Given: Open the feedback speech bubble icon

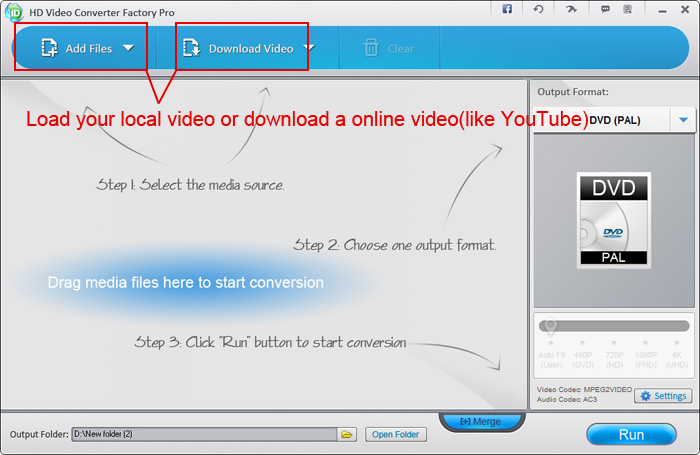Looking at the screenshot, I should coord(605,9).
